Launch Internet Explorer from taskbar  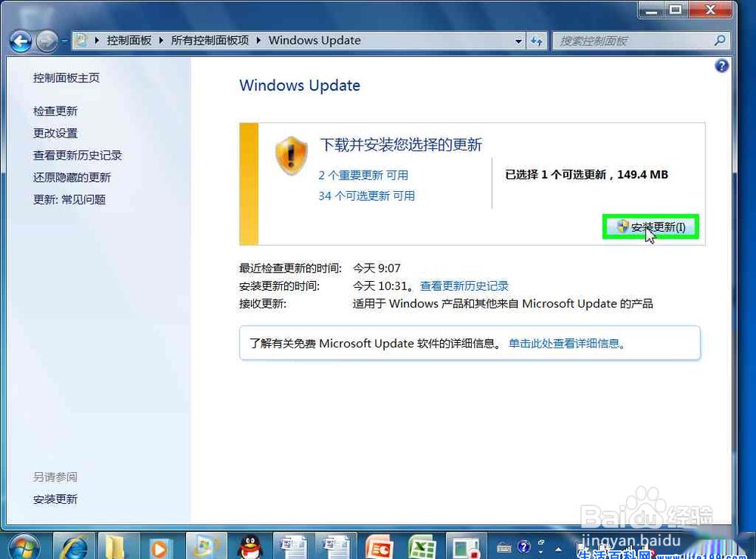pyautogui.click(x=73, y=547)
